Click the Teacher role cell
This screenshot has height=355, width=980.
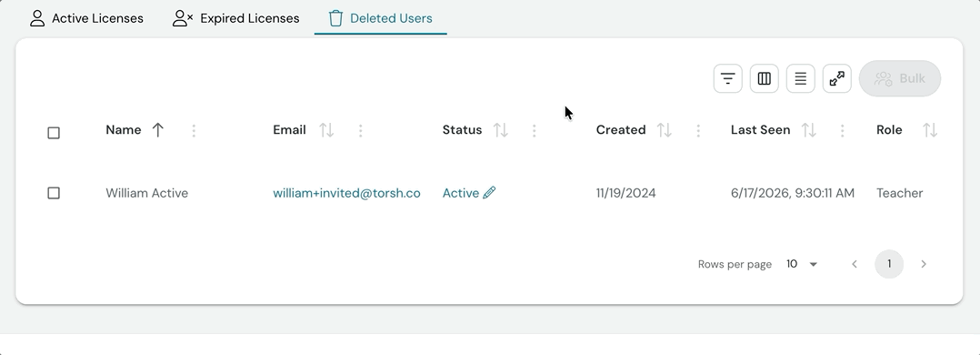click(899, 193)
